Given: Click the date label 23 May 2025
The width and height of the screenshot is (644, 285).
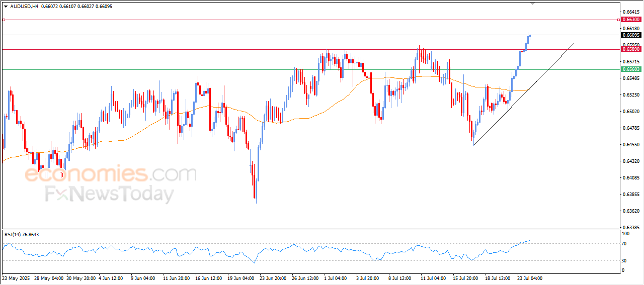Looking at the screenshot, I should click(17, 278).
